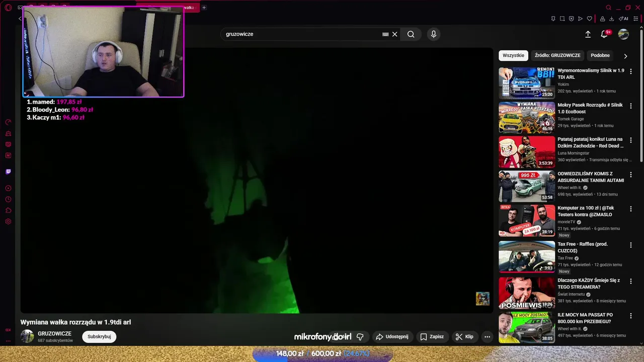644x362 pixels.
Task: Open Easy Setup sliders icon
Action: coord(635,19)
